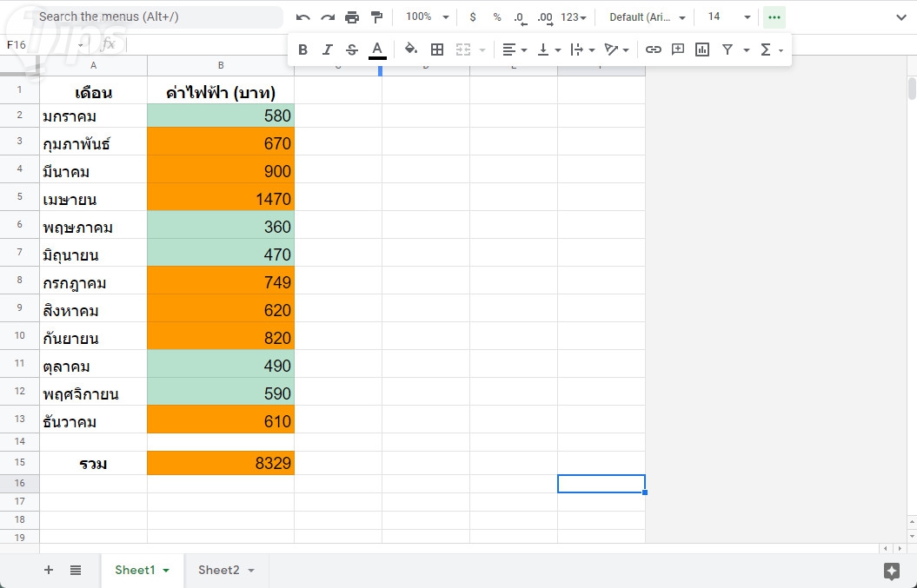This screenshot has height=588, width=917.
Task: Select row 15 header
Action: [19, 462]
